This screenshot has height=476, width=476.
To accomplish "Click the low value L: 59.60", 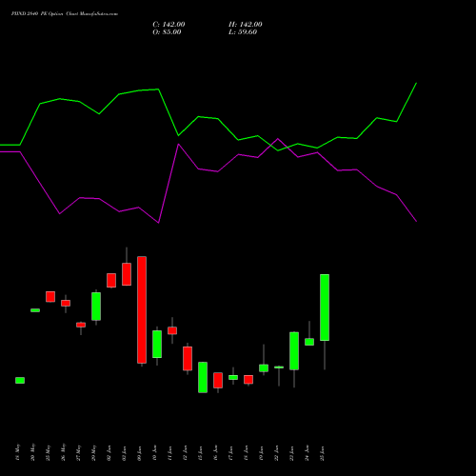I will (243, 32).
